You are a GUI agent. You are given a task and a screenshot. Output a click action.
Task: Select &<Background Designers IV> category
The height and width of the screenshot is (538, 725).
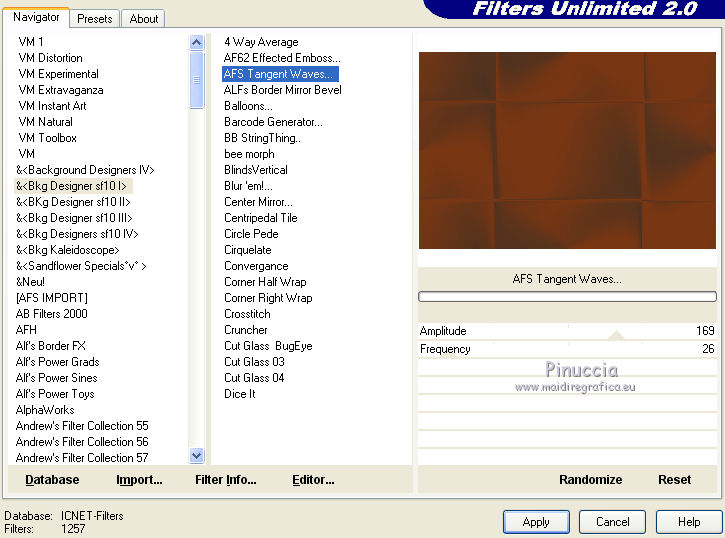point(85,170)
